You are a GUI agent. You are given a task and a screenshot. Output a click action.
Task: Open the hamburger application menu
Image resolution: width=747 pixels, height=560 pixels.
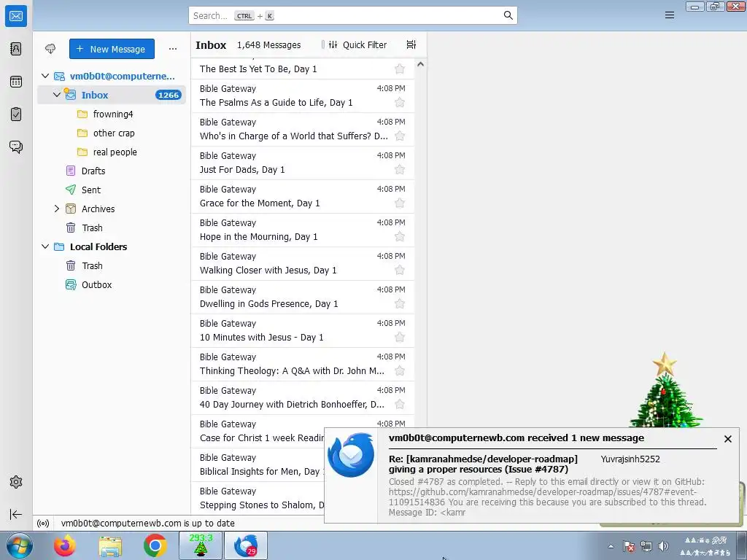tap(670, 15)
